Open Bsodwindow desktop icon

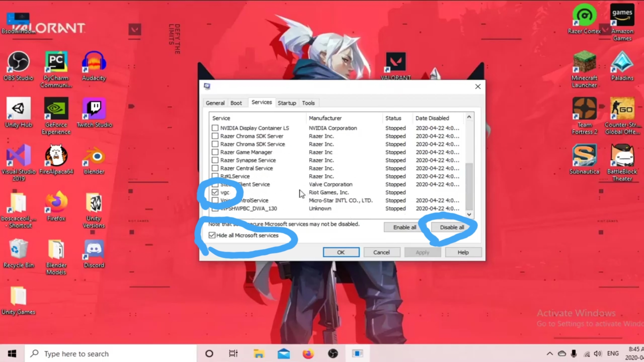point(18,22)
